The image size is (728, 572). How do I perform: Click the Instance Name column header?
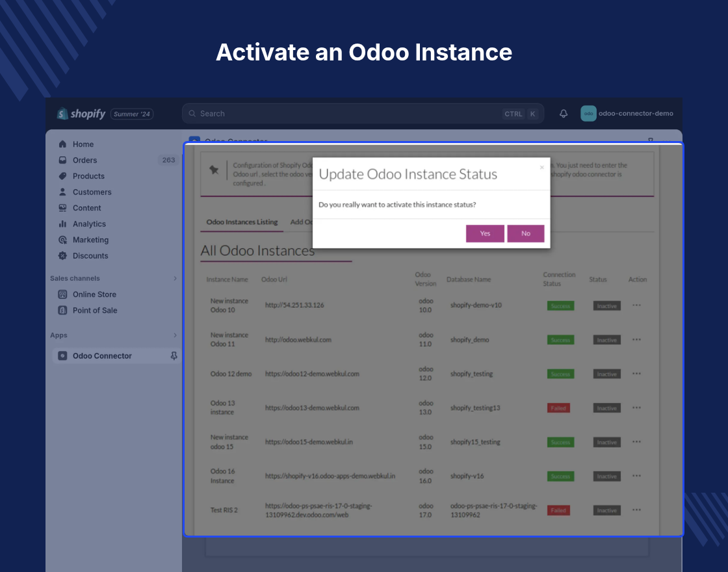coord(227,279)
